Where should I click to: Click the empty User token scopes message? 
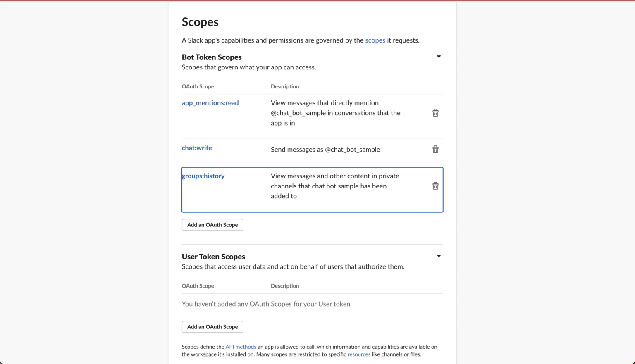click(267, 304)
